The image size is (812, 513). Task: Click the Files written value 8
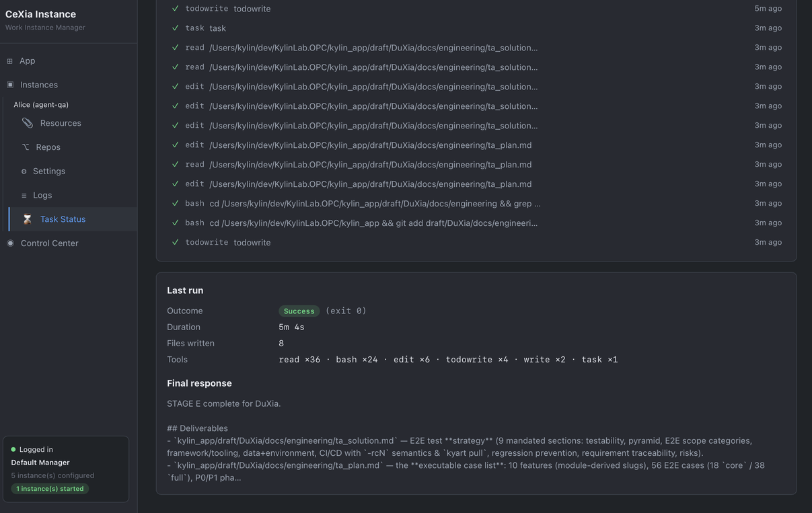tap(281, 344)
